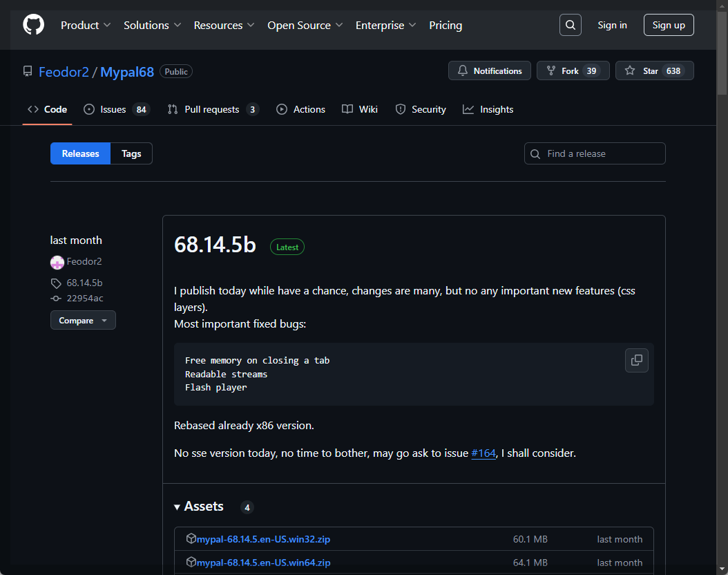
Task: Collapse the Assets section triangle
Action: click(x=177, y=507)
